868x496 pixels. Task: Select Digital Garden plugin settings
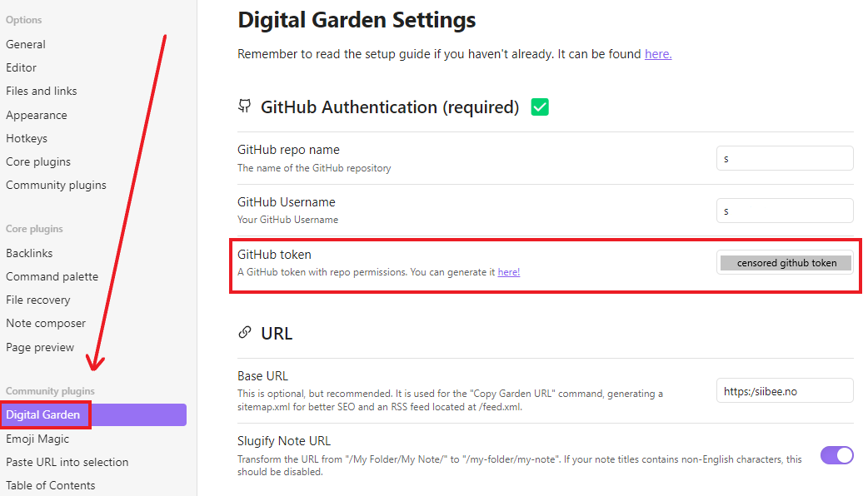[x=43, y=414]
